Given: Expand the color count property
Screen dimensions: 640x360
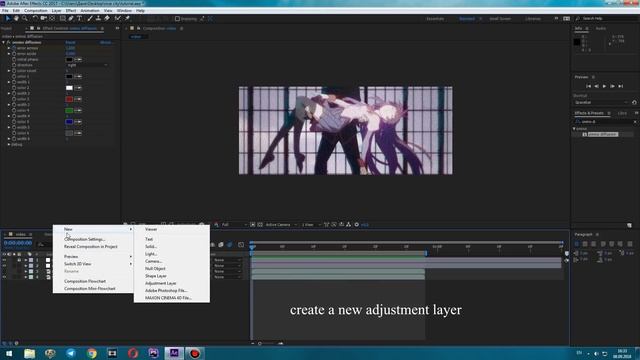Looking at the screenshot, I should click(x=9, y=71).
